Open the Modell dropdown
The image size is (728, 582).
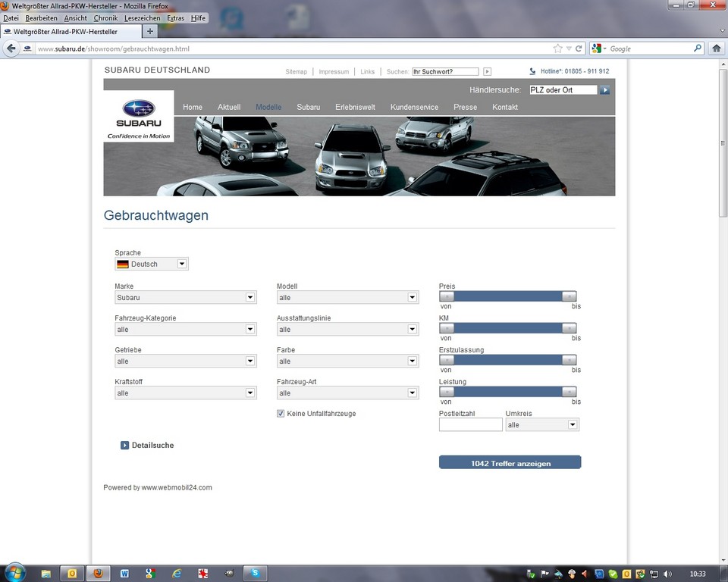(x=348, y=298)
